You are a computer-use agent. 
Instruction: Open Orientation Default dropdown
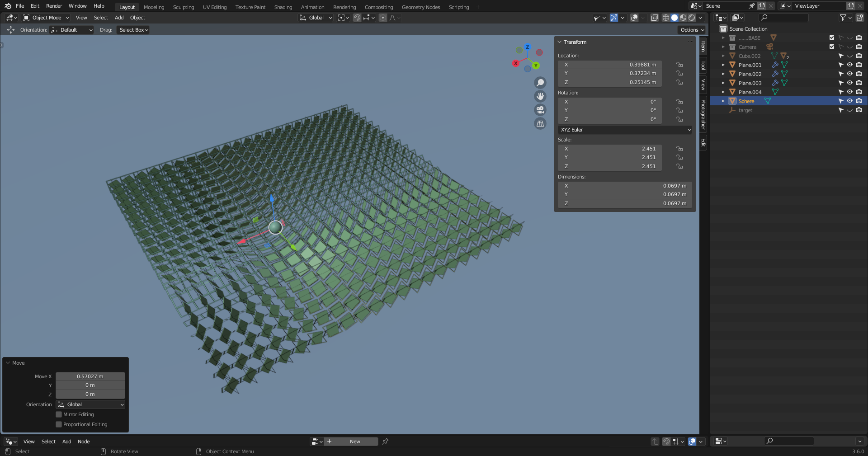pyautogui.click(x=71, y=30)
